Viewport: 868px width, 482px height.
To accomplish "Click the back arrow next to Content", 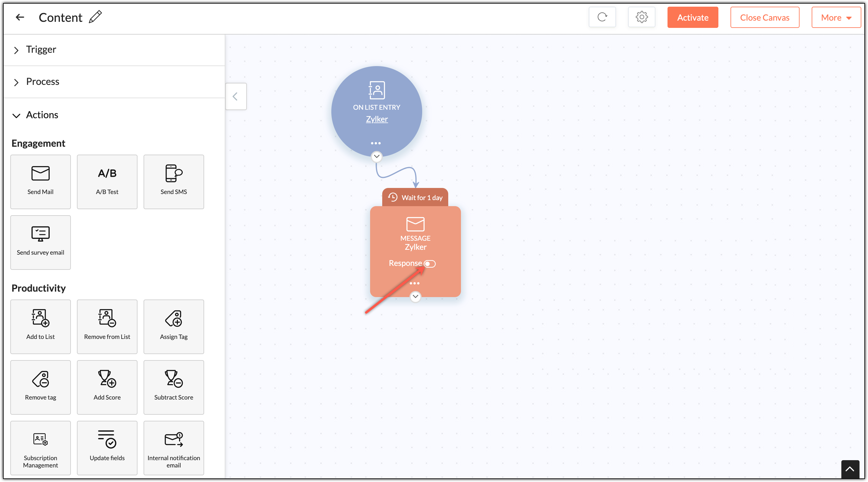I will pos(20,17).
